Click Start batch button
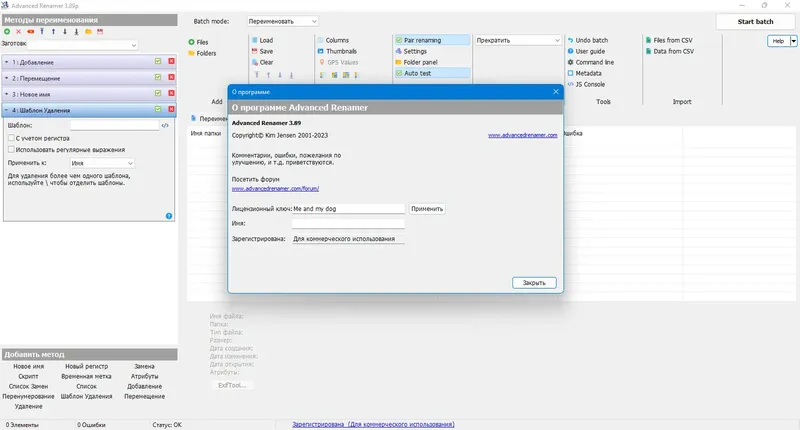This screenshot has height=430, width=800. point(755,21)
